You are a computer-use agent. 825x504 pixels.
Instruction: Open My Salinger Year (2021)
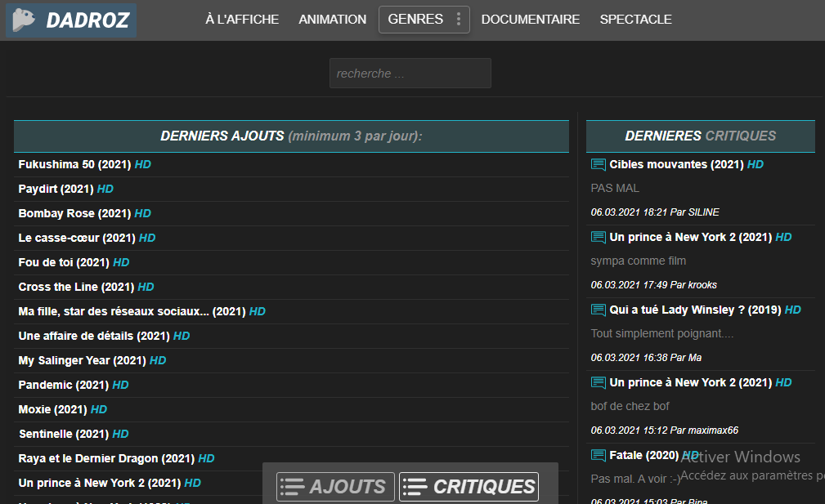(82, 360)
